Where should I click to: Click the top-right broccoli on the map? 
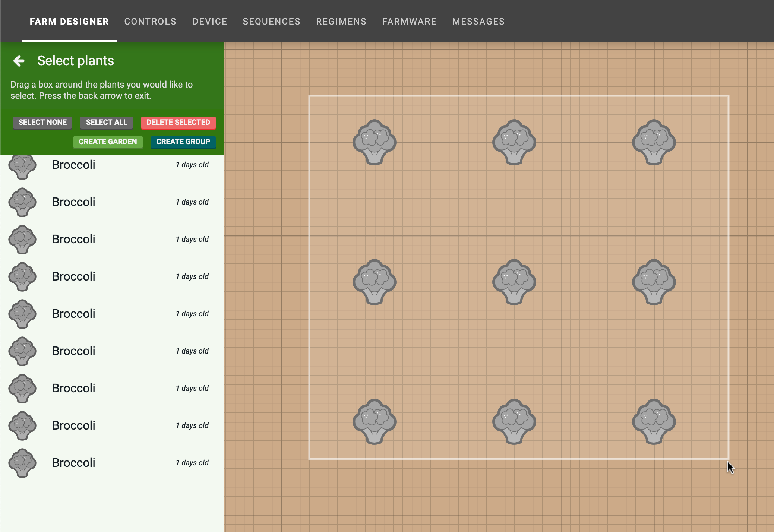click(654, 142)
